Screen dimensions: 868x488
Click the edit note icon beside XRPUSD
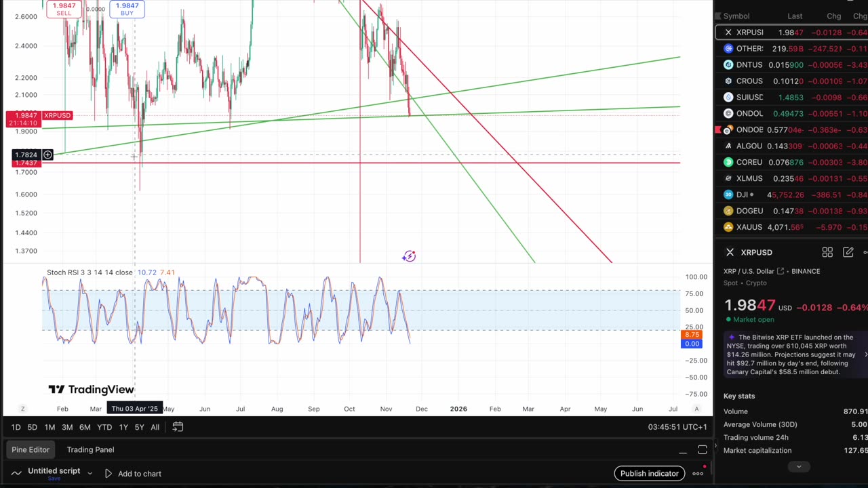pos(848,252)
